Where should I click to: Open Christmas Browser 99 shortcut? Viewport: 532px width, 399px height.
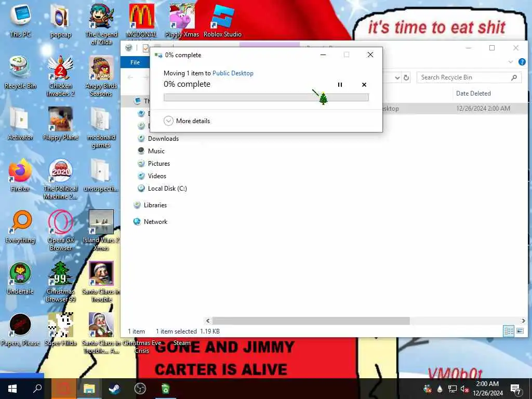[x=60, y=282]
